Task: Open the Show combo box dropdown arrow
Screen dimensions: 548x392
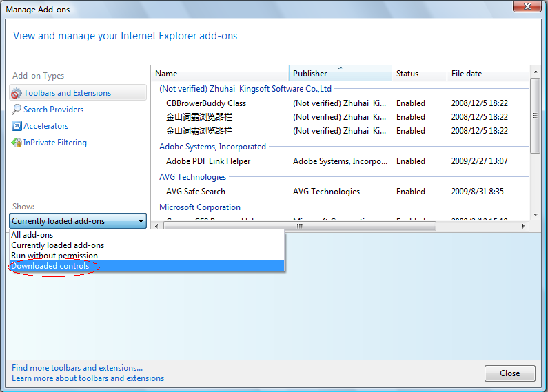Action: click(141, 221)
